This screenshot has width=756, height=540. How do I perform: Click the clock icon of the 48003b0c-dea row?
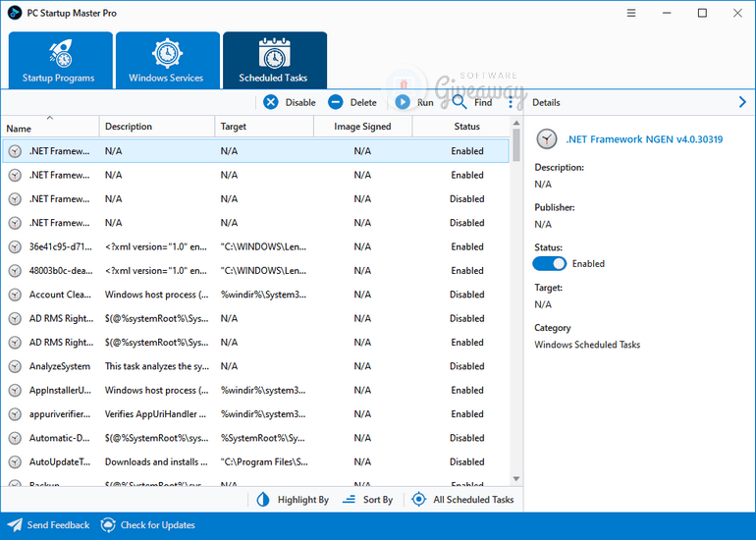coord(16,270)
